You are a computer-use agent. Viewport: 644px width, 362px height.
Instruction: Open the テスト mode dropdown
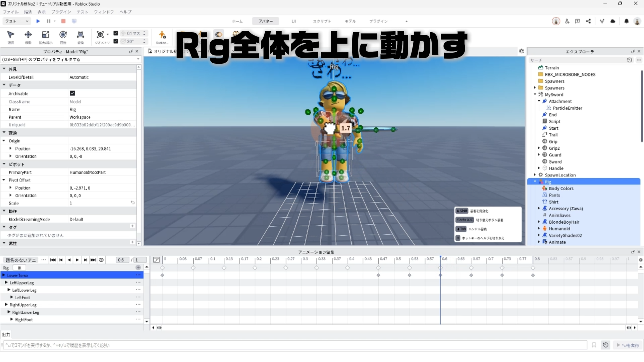[17, 21]
